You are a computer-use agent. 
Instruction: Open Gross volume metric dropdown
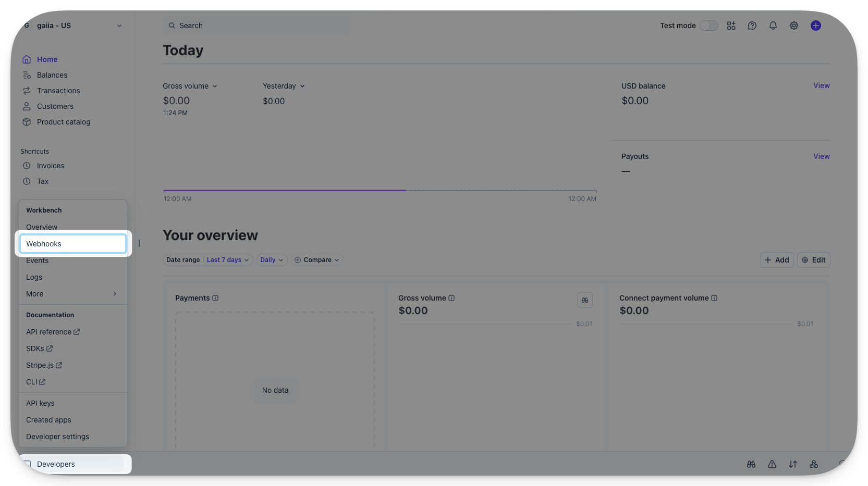190,86
